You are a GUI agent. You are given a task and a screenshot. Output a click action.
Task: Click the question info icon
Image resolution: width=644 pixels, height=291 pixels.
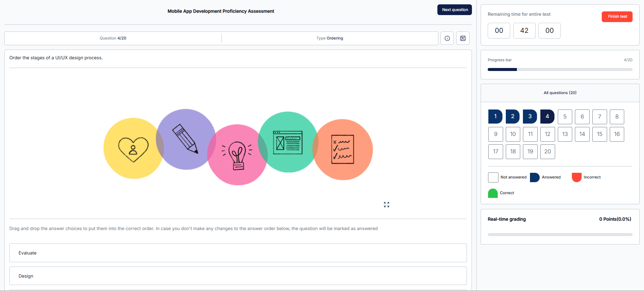click(x=447, y=38)
